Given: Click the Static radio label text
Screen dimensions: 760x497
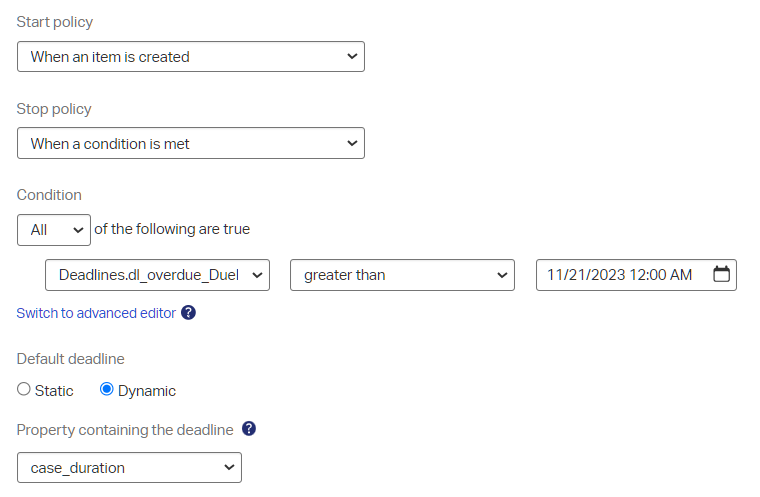Looking at the screenshot, I should 54,391.
